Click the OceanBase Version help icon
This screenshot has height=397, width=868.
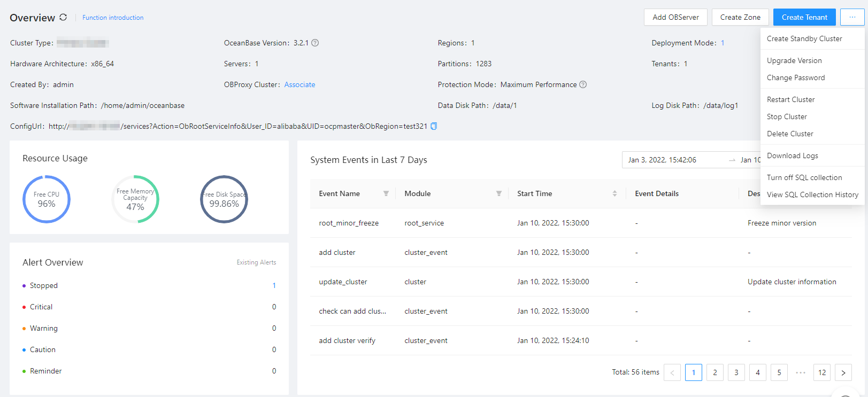[315, 43]
